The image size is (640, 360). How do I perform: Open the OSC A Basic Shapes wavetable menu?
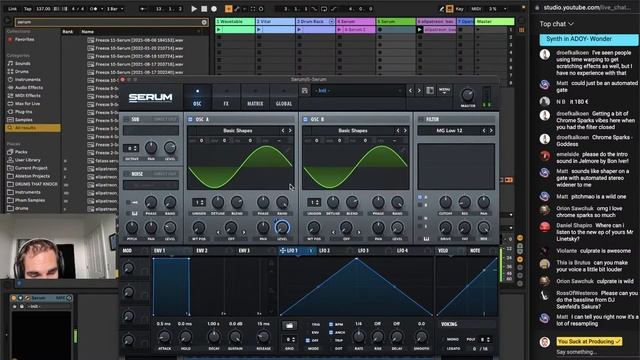tap(238, 131)
